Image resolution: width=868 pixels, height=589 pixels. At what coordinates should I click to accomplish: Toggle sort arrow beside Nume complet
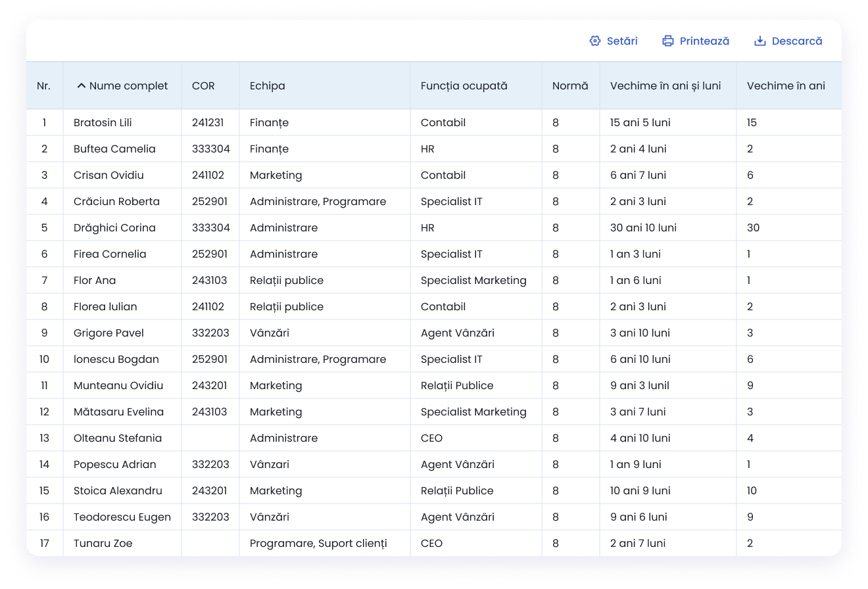82,85
